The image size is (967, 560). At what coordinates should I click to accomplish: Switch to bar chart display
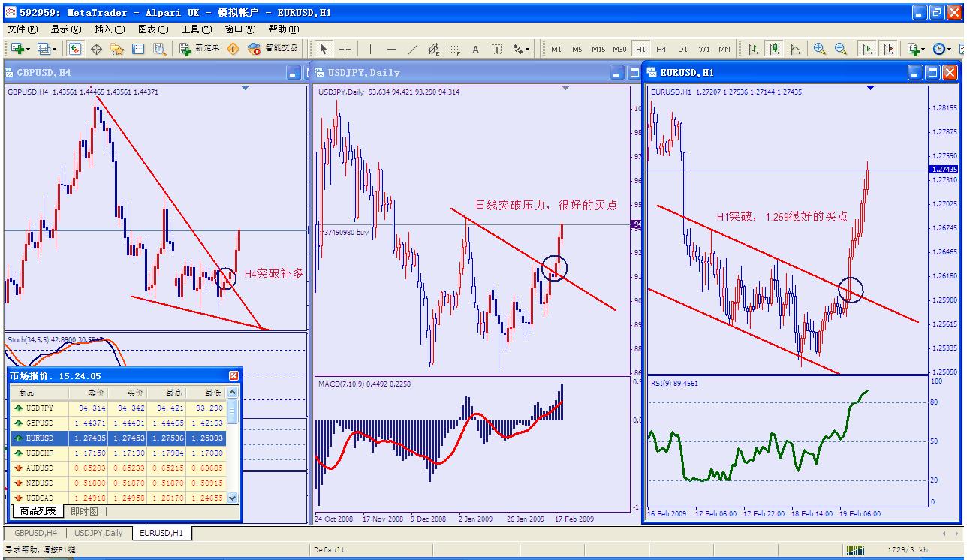click(752, 49)
